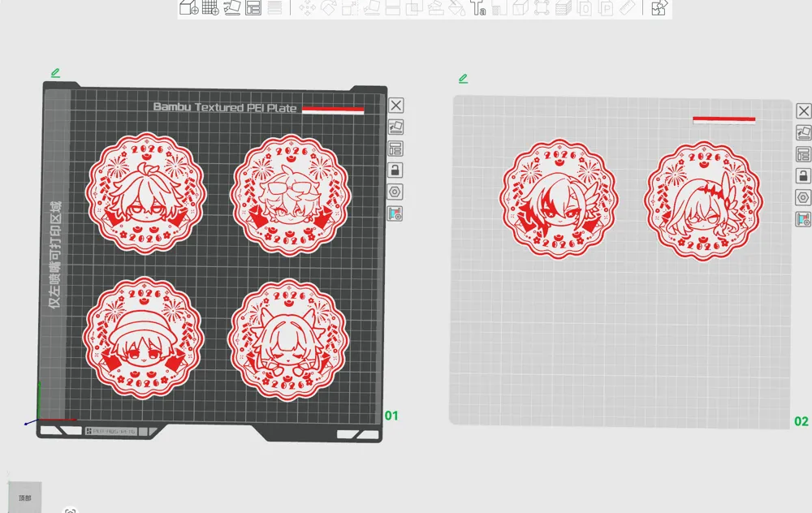The height and width of the screenshot is (513, 812).
Task: Click the Add plate grid icon
Action: [x=210, y=8]
